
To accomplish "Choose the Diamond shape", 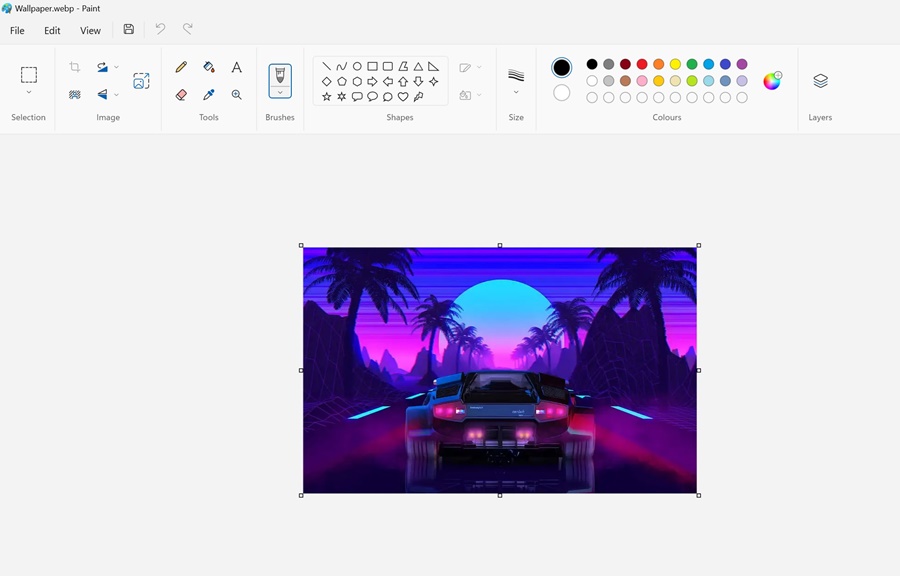I will point(326,81).
